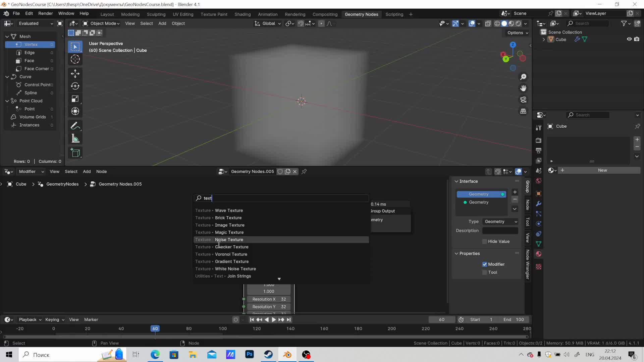
Task: Open the File menu
Action: coord(16,13)
